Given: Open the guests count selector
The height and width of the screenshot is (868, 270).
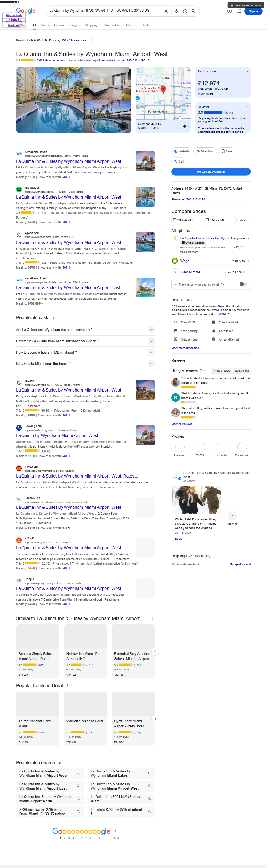Looking at the screenshot, I should click(243, 219).
